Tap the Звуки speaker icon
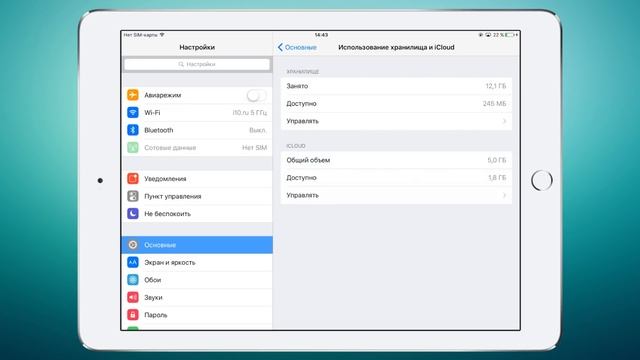This screenshot has width=640, height=360. point(133,297)
